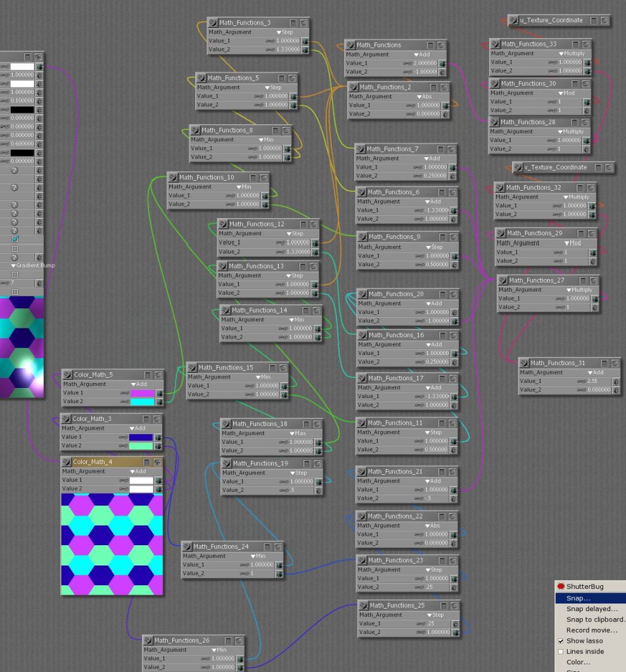Click the collapse panel icon on Math_Functions_31

[x=604, y=363]
